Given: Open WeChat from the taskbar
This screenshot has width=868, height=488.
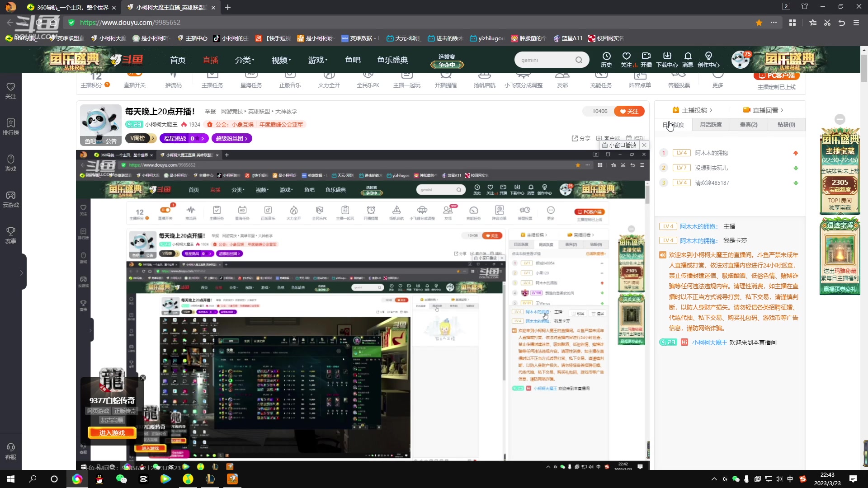Looking at the screenshot, I should pos(121,479).
